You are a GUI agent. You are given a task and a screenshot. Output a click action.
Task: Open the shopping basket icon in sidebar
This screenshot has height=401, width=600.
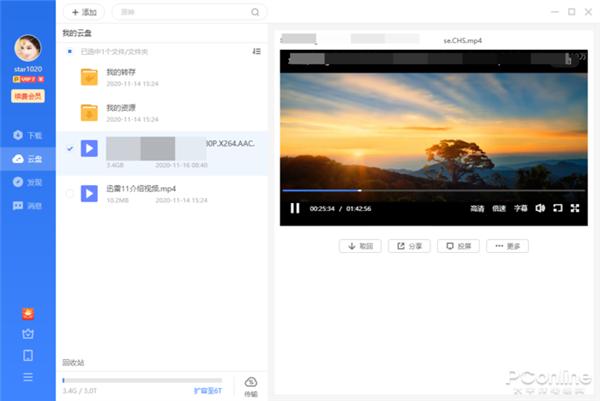pyautogui.click(x=27, y=334)
